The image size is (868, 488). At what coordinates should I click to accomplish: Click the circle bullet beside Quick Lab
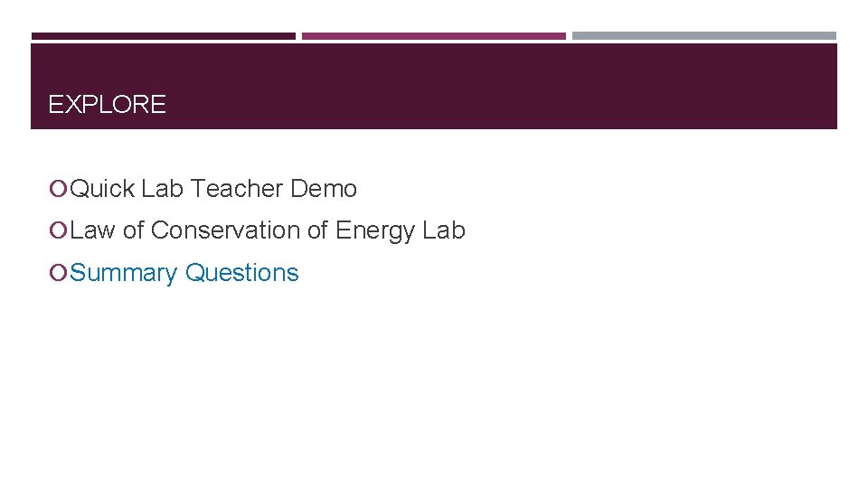pyautogui.click(x=58, y=189)
